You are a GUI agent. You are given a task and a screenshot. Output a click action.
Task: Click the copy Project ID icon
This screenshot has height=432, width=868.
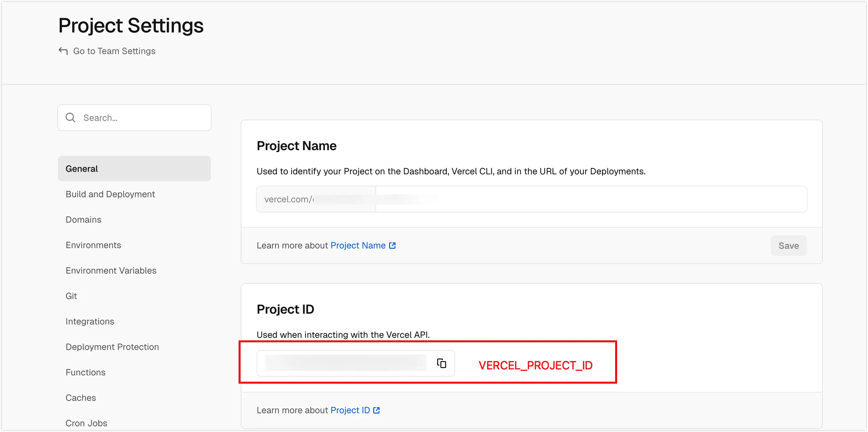[441, 363]
